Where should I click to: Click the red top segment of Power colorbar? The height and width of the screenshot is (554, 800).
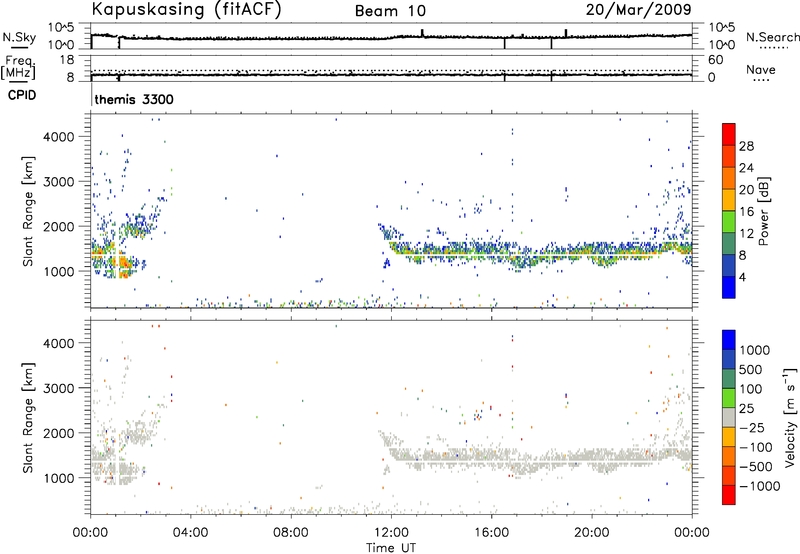coord(729,135)
